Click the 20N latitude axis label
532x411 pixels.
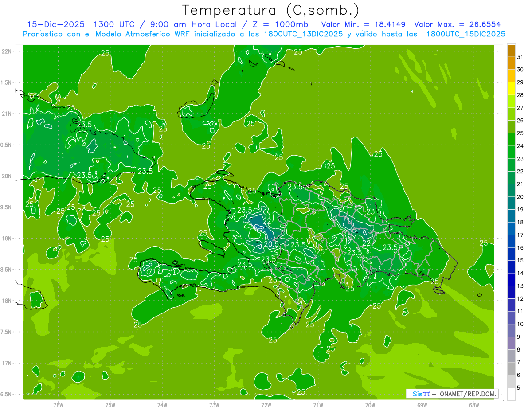7,176
